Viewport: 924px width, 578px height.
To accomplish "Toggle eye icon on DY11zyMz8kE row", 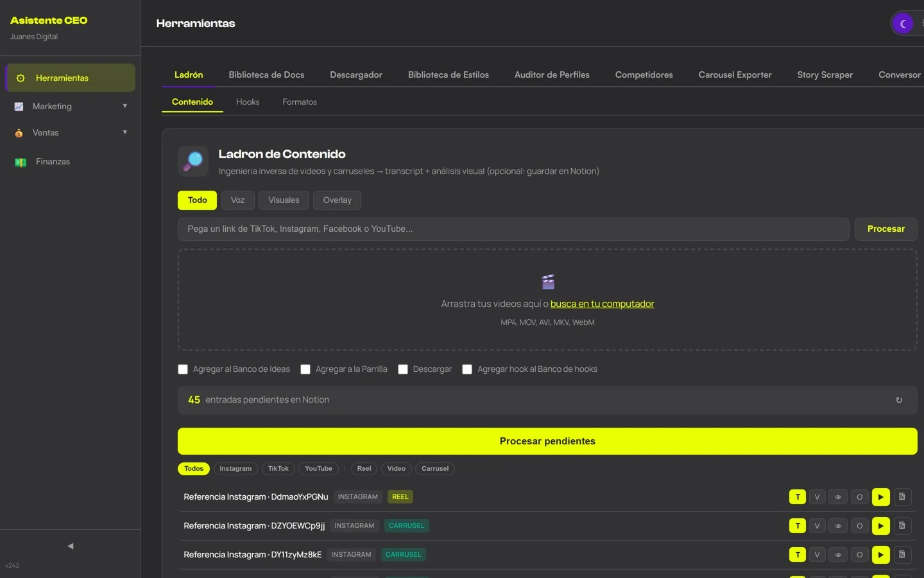I will tap(838, 555).
